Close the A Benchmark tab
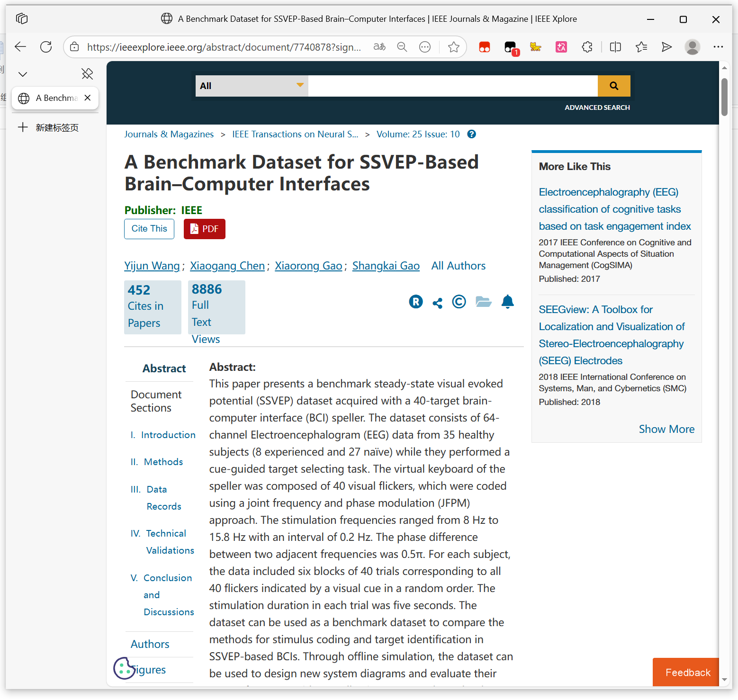 [x=88, y=98]
